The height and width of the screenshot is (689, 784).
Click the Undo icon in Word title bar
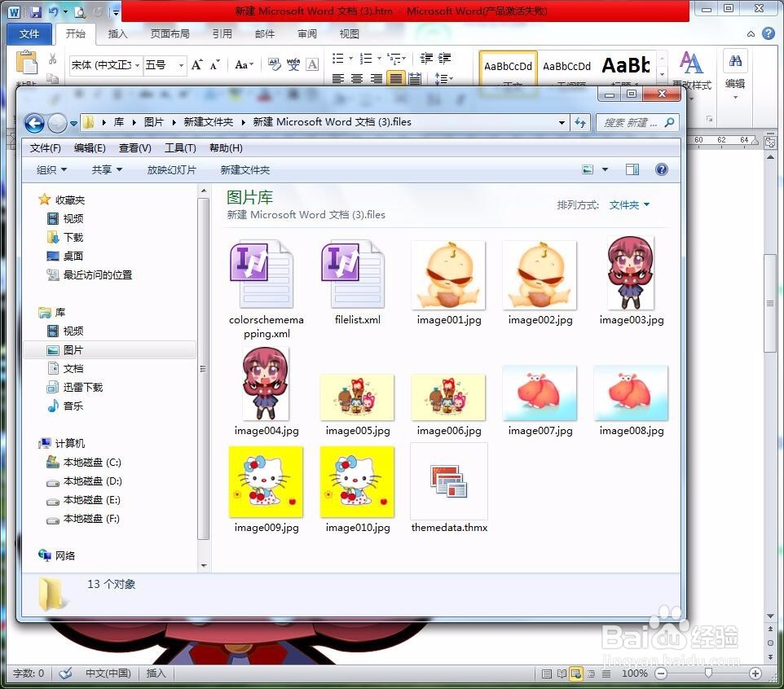point(54,11)
